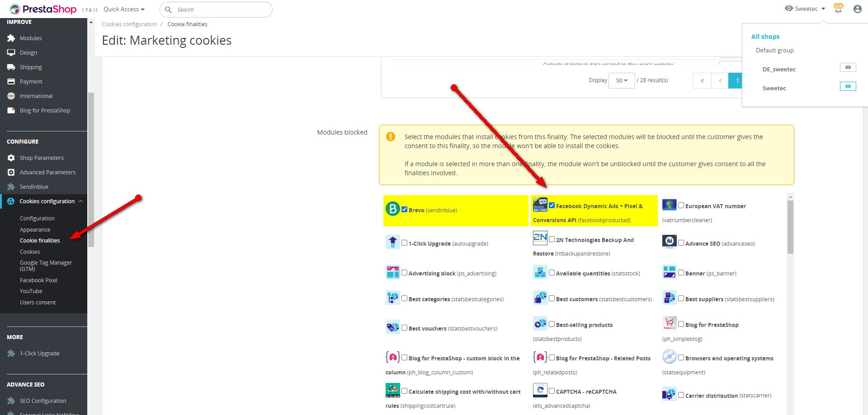Open Configuration under Cookies configuration

click(37, 219)
